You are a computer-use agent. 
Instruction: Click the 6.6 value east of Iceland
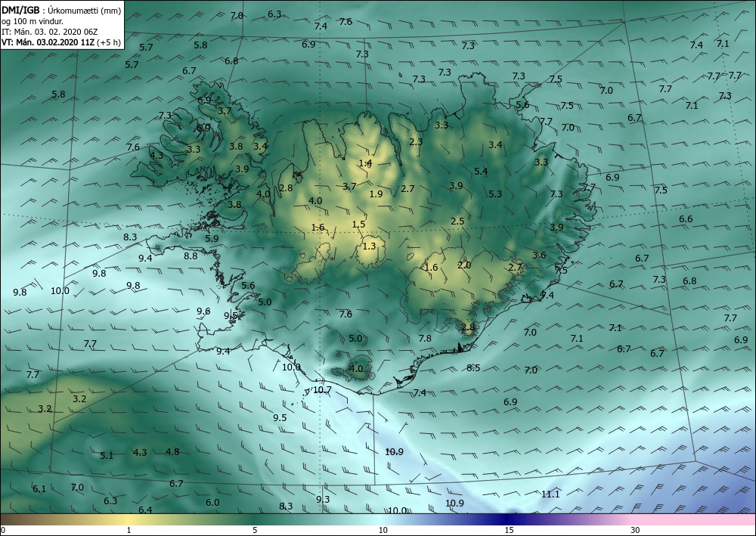pos(686,218)
